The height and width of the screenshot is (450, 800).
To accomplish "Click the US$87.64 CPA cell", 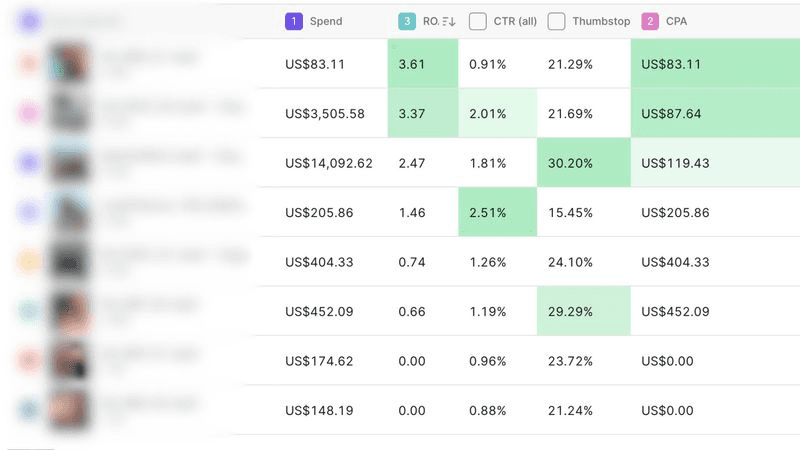I will click(715, 113).
